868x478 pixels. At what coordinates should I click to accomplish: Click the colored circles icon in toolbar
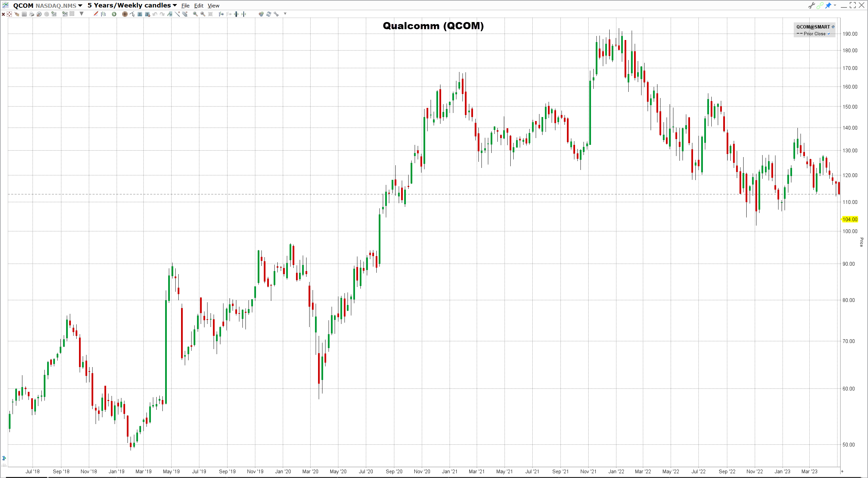click(x=261, y=14)
